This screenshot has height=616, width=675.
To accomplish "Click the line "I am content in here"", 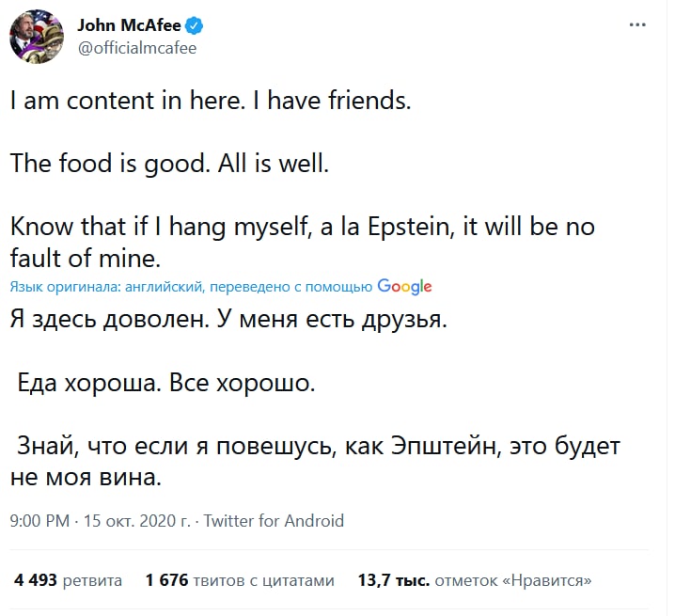I will (211, 102).
